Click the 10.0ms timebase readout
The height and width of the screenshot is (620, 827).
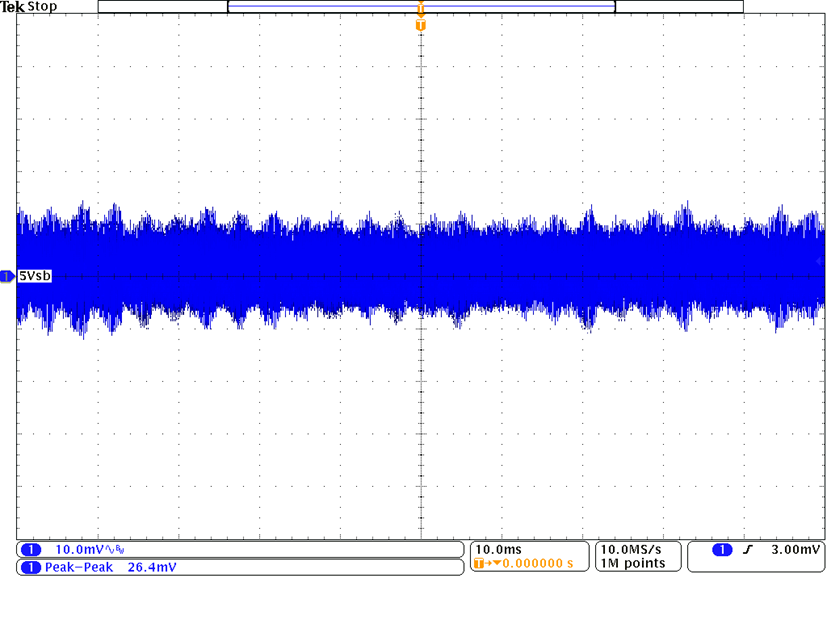(498, 549)
